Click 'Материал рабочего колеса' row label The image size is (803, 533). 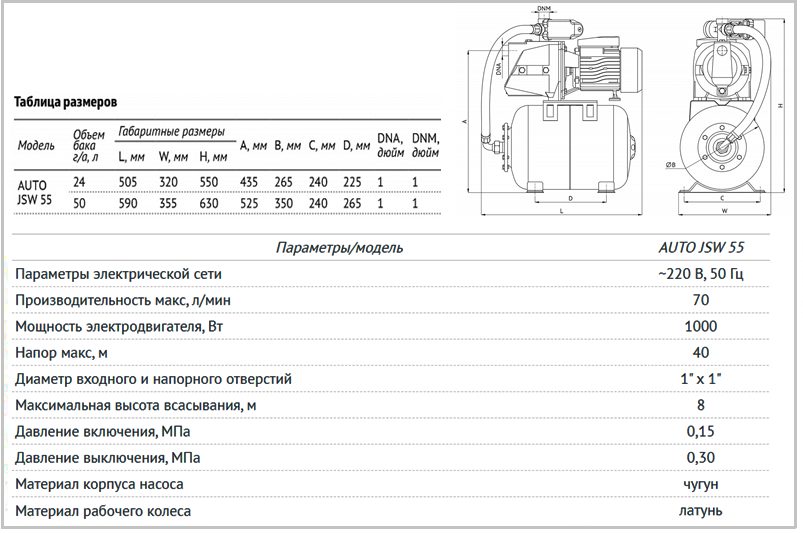click(x=103, y=511)
